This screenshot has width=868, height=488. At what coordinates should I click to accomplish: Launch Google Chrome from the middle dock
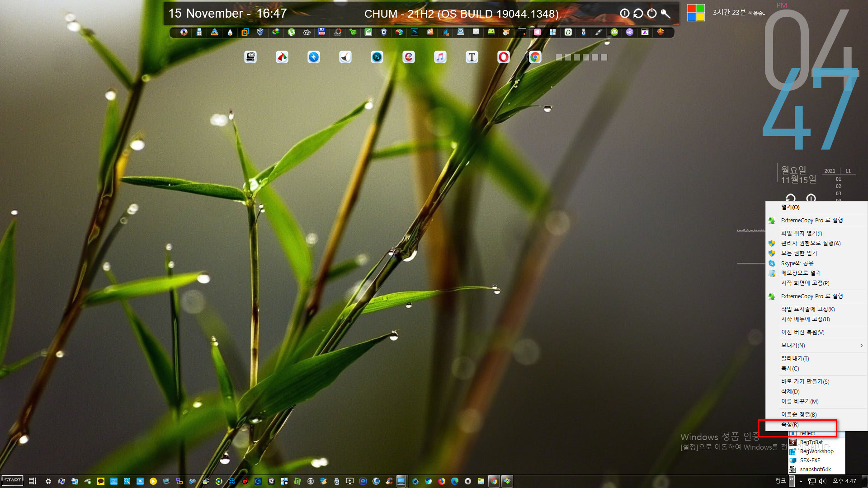tap(535, 57)
